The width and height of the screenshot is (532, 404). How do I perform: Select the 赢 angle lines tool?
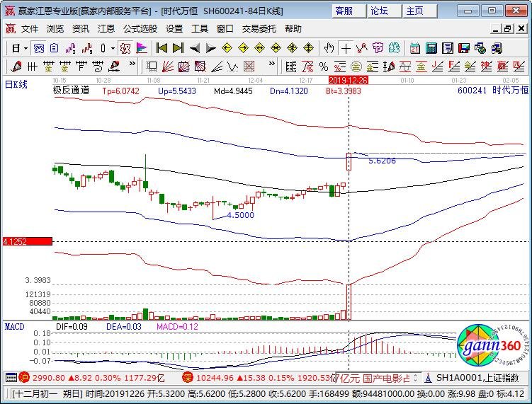pos(502,67)
